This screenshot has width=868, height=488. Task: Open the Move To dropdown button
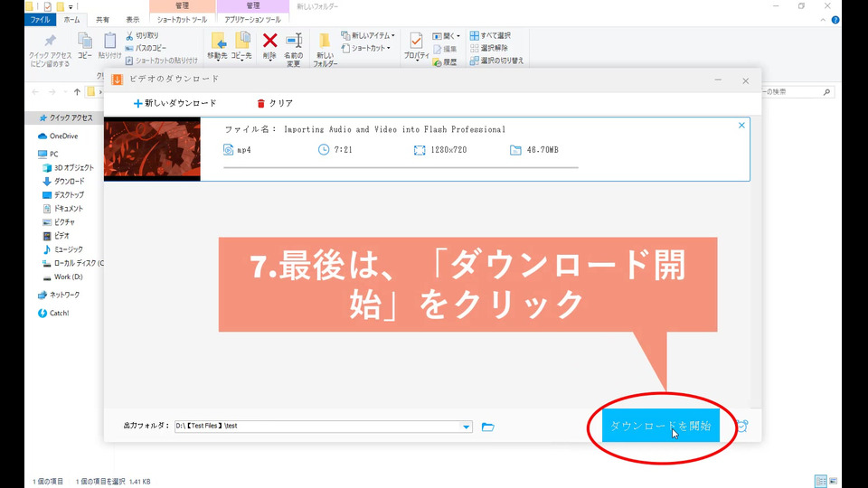coord(218,47)
